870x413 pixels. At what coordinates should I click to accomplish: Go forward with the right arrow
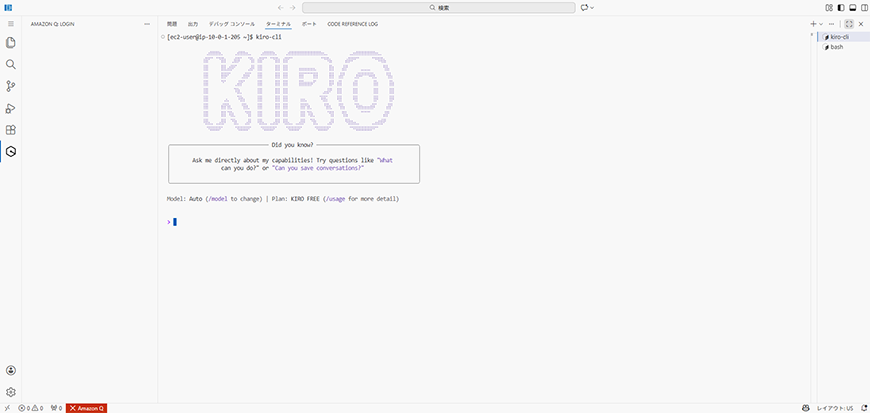click(292, 8)
